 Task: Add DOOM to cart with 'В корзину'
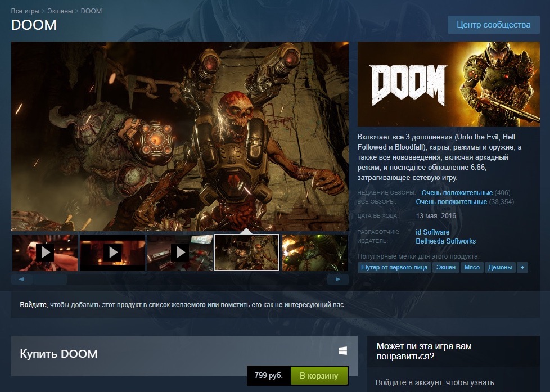319,376
